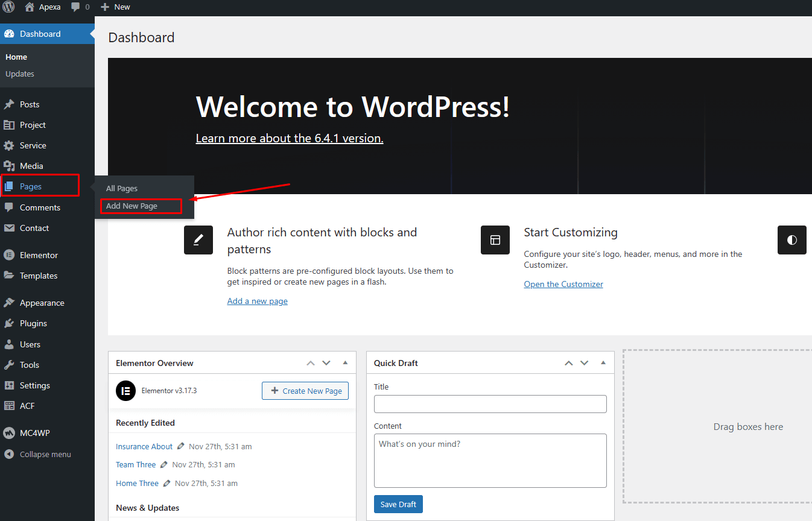812x521 pixels.
Task: Move Elementor Overview box down
Action: click(x=326, y=363)
